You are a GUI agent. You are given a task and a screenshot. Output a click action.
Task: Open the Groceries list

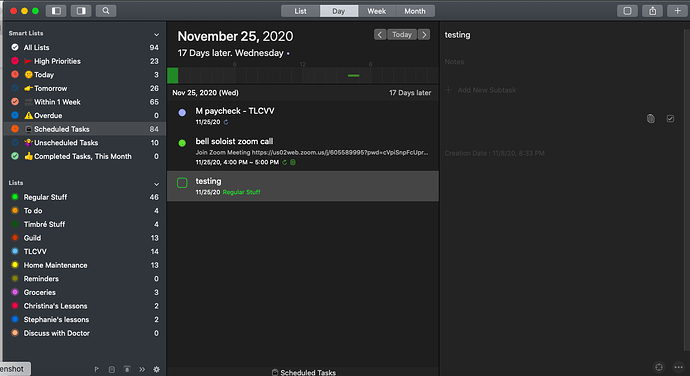84,292
